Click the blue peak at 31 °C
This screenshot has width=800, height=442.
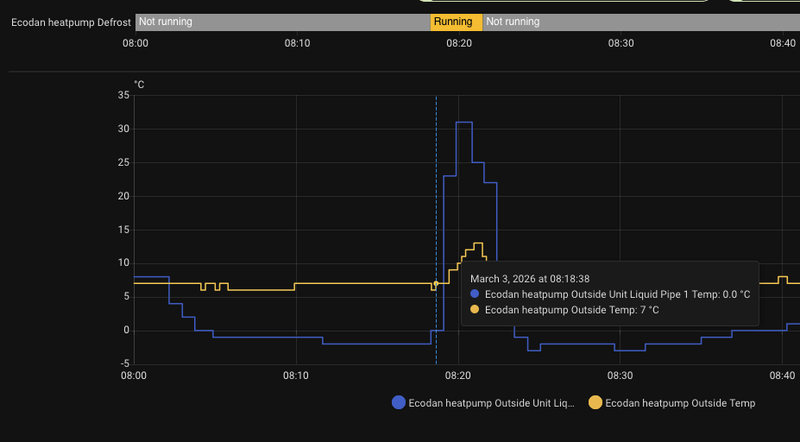464,122
